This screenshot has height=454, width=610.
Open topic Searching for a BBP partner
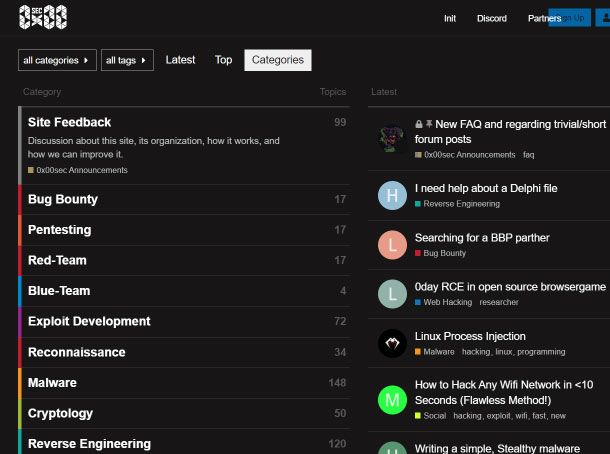pos(482,238)
